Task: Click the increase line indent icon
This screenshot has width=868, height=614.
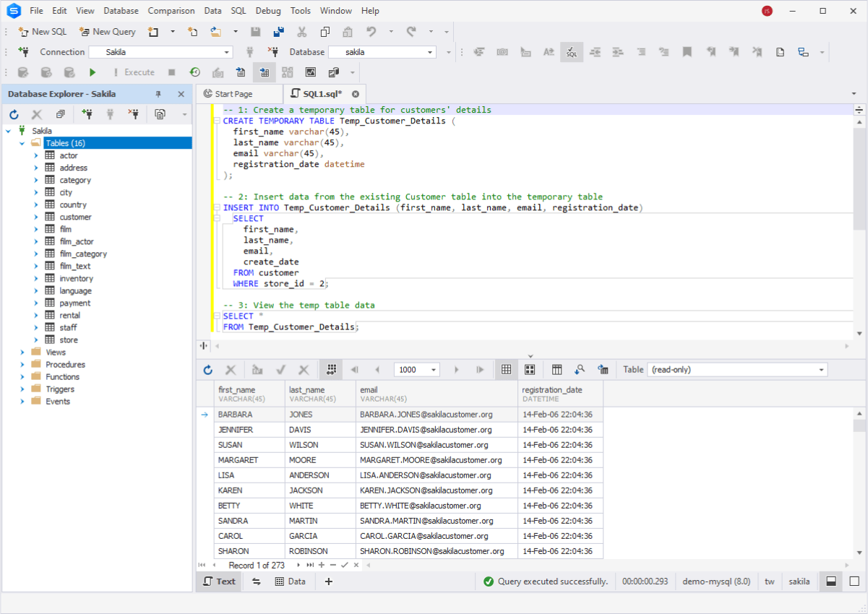Action: click(x=618, y=52)
